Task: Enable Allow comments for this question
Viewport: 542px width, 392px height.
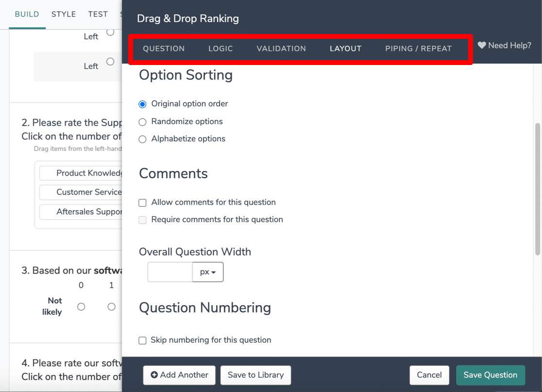Action: (142, 203)
